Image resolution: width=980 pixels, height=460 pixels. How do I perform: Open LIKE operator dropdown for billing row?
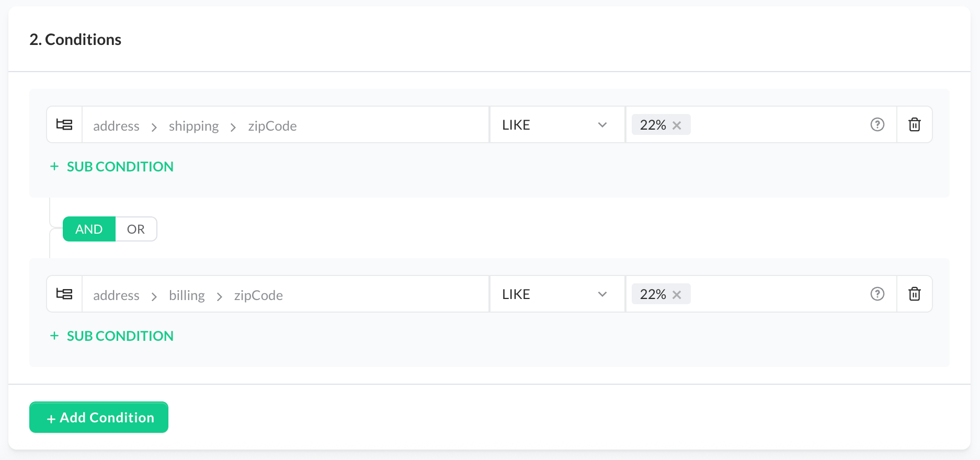coord(557,294)
